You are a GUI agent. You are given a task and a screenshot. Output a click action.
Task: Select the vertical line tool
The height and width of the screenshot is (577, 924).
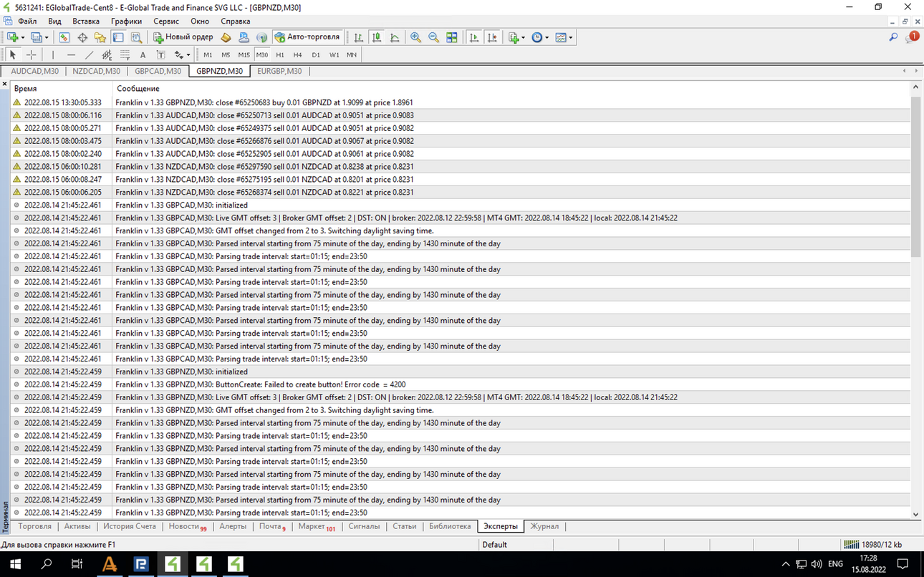pos(53,54)
